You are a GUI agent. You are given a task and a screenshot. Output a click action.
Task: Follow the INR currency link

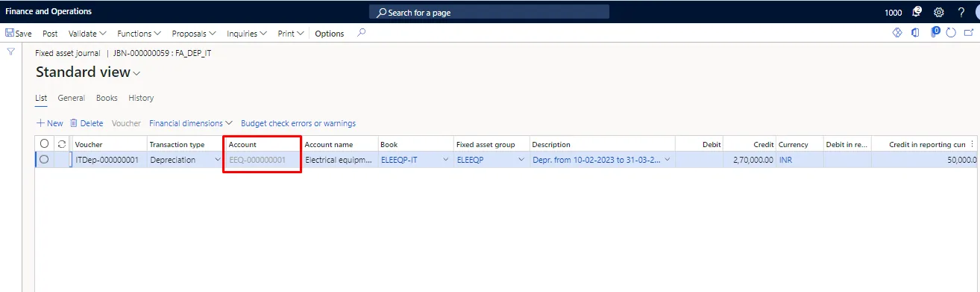click(x=785, y=160)
